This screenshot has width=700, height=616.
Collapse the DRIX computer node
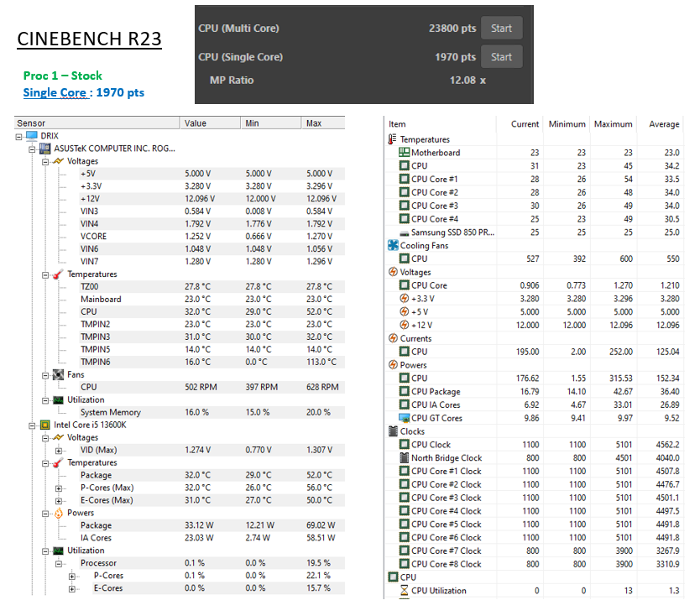(18, 137)
